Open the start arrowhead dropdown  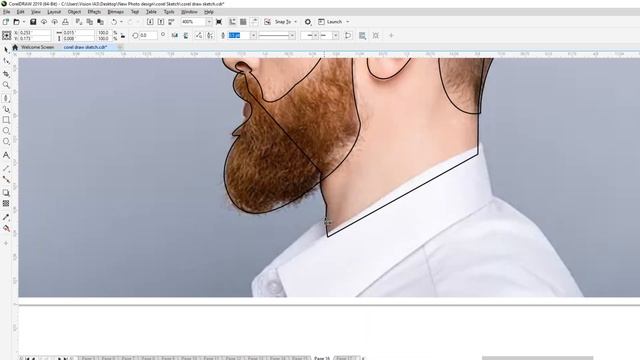(x=315, y=36)
